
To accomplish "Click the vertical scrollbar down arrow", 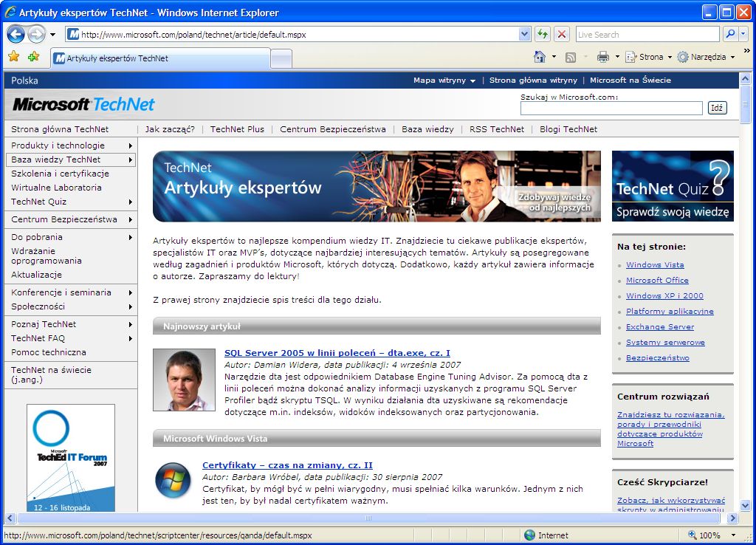I will tap(745, 506).
